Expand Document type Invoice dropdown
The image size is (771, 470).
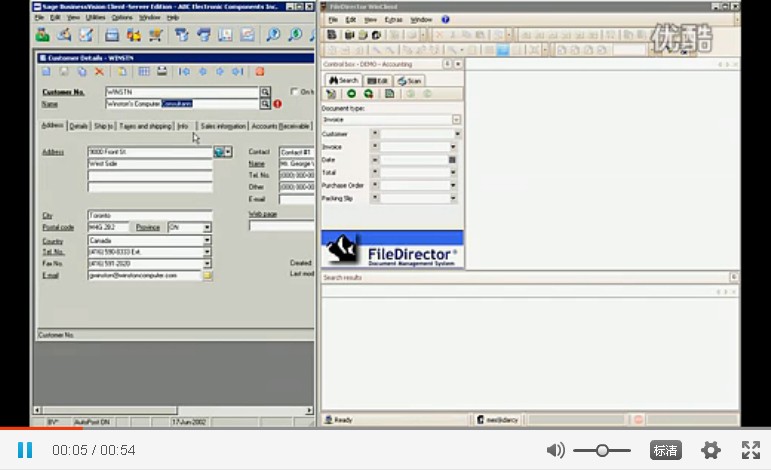456,119
